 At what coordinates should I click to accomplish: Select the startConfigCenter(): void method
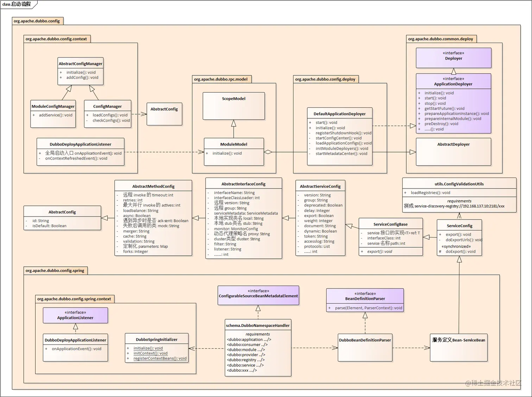[x=338, y=138]
